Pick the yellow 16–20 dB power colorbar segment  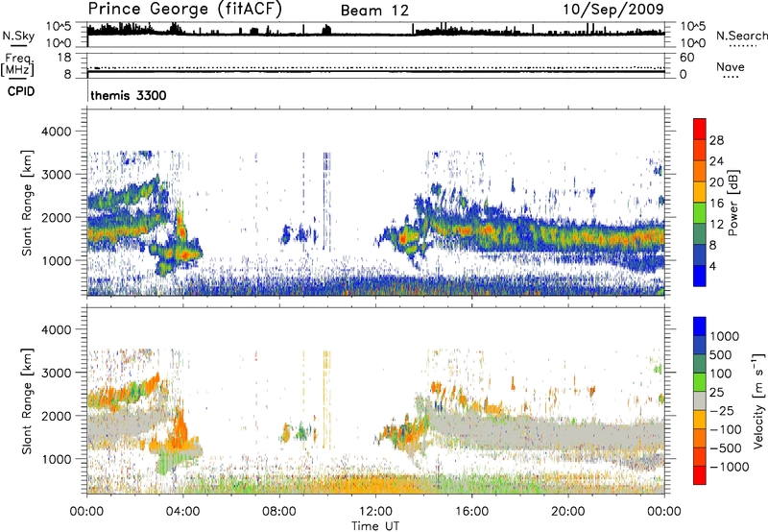pos(700,191)
